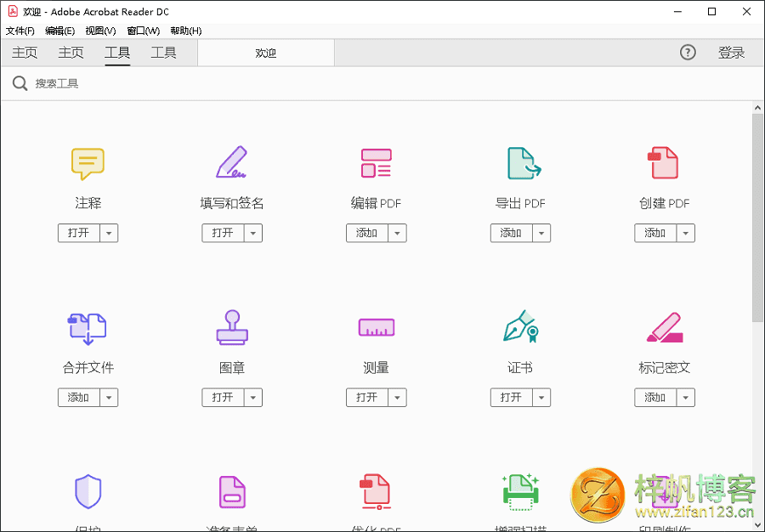Click 打开 button under 测量

pyautogui.click(x=367, y=398)
